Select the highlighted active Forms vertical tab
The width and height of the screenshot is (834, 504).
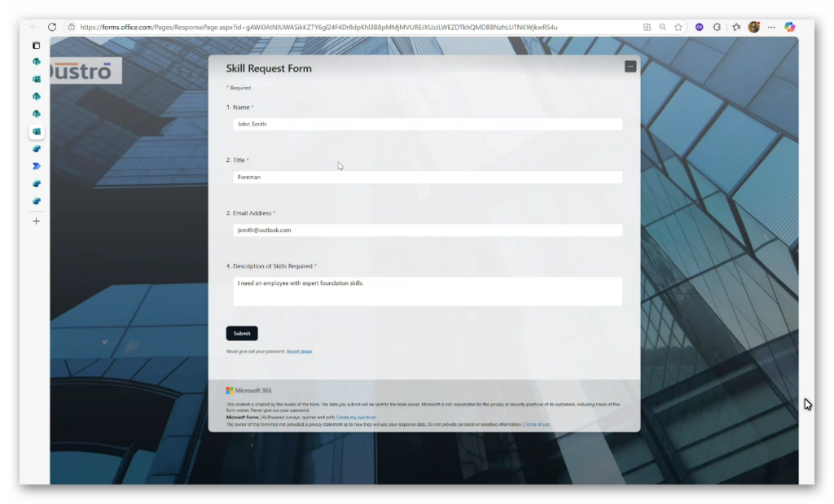pos(36,131)
